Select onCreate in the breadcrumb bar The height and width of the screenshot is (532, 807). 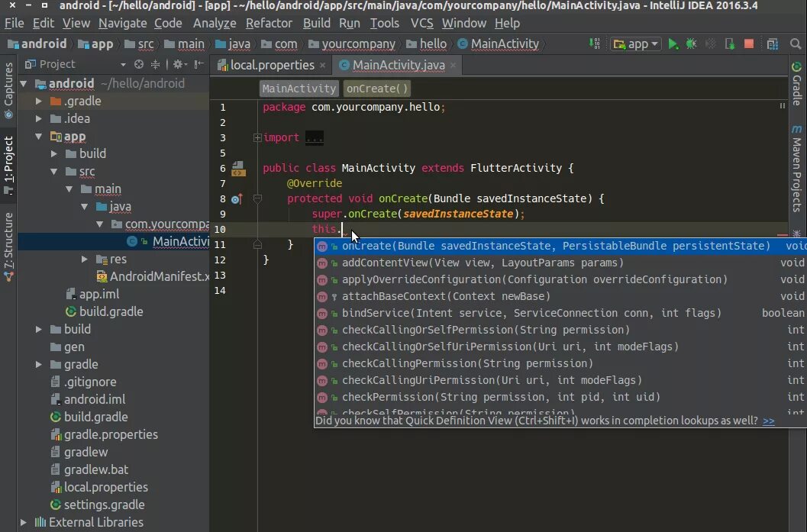pyautogui.click(x=376, y=88)
